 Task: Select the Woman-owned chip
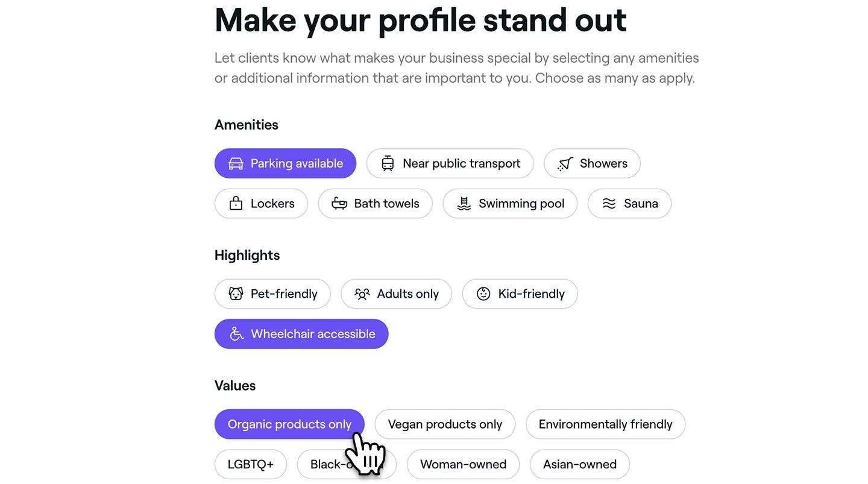[x=463, y=464]
